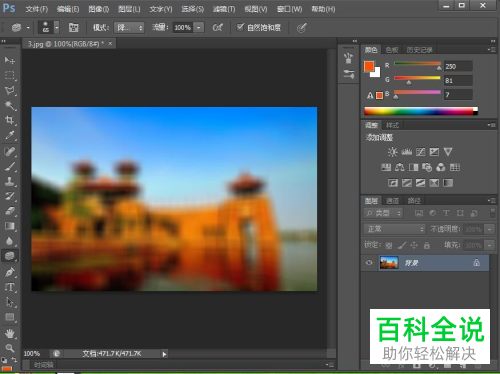Click the foreground color swatch in Color panel
The image size is (500, 374).
click(x=369, y=67)
